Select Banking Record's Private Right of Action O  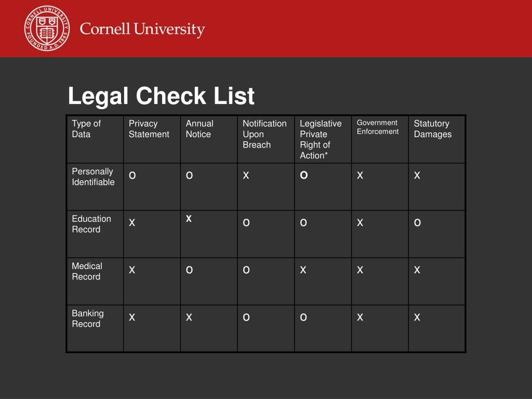tap(303, 317)
